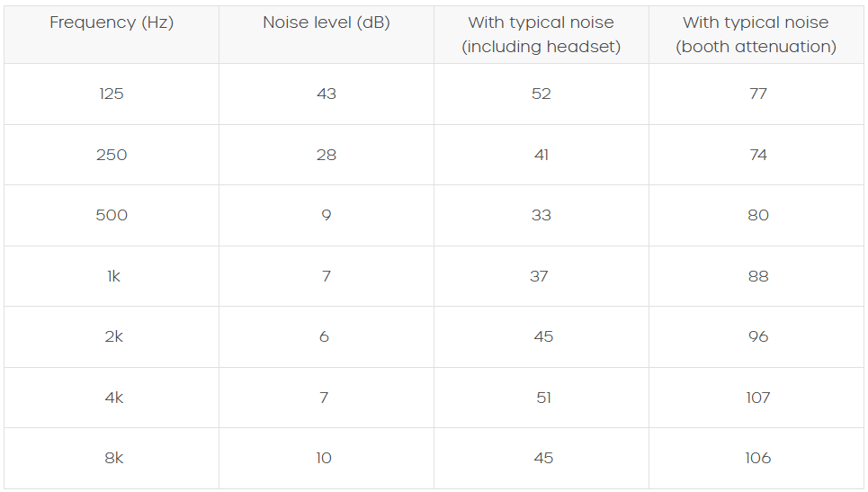Select booth attenuation value 88
The width and height of the screenshot is (868, 492).
757,276
